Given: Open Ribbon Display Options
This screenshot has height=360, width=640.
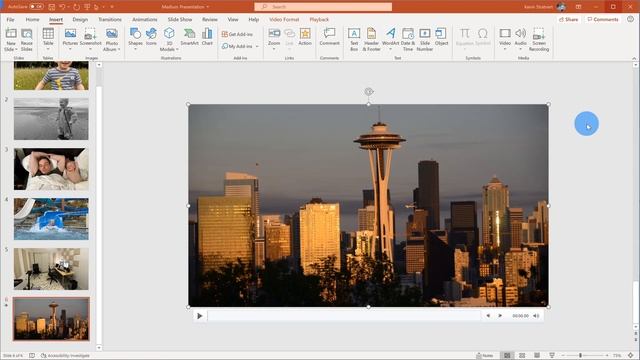Looking at the screenshot, I should click(x=578, y=7).
